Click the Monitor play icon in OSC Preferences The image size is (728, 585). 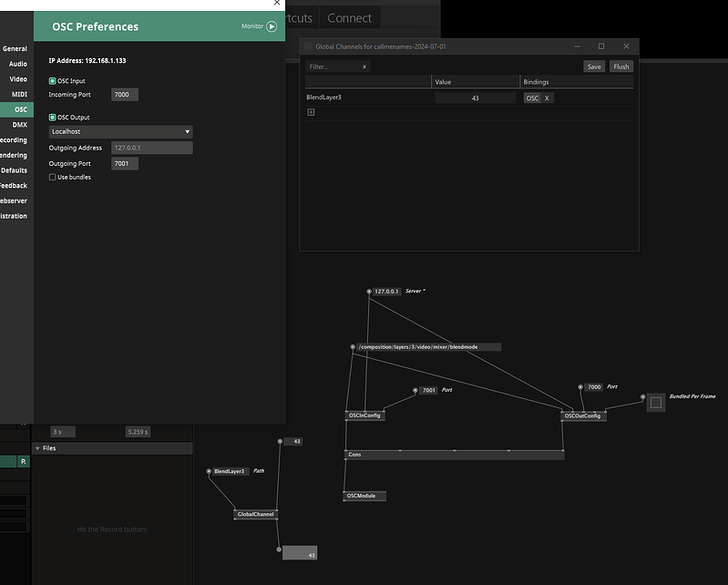272,26
